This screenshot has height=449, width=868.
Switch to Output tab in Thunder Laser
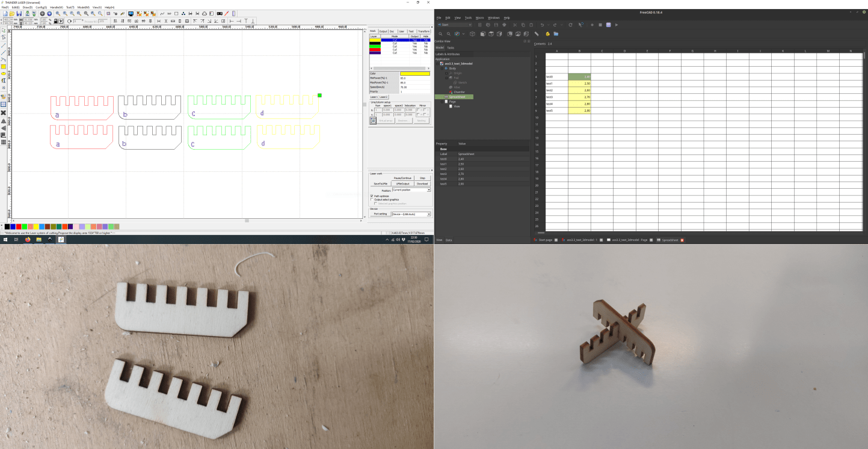[383, 31]
